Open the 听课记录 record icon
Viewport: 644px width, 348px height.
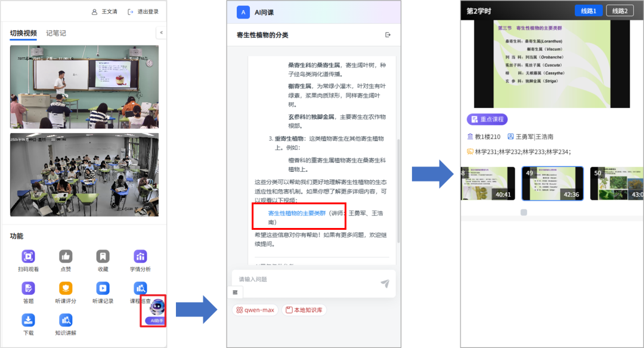click(x=103, y=289)
